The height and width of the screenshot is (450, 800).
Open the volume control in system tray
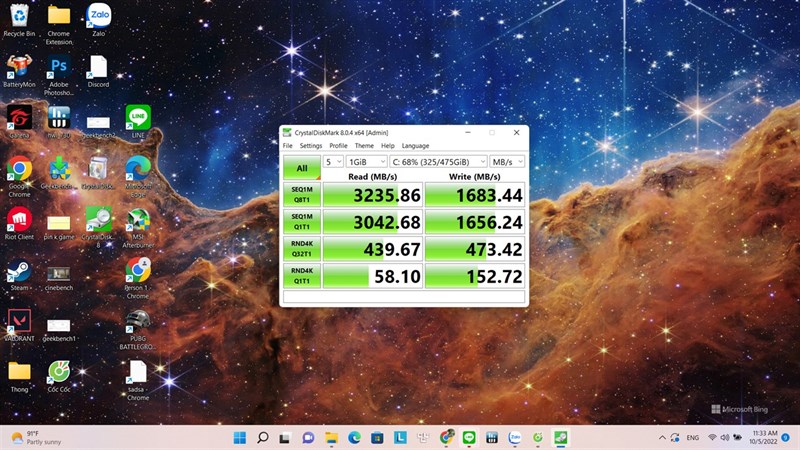[724, 437]
